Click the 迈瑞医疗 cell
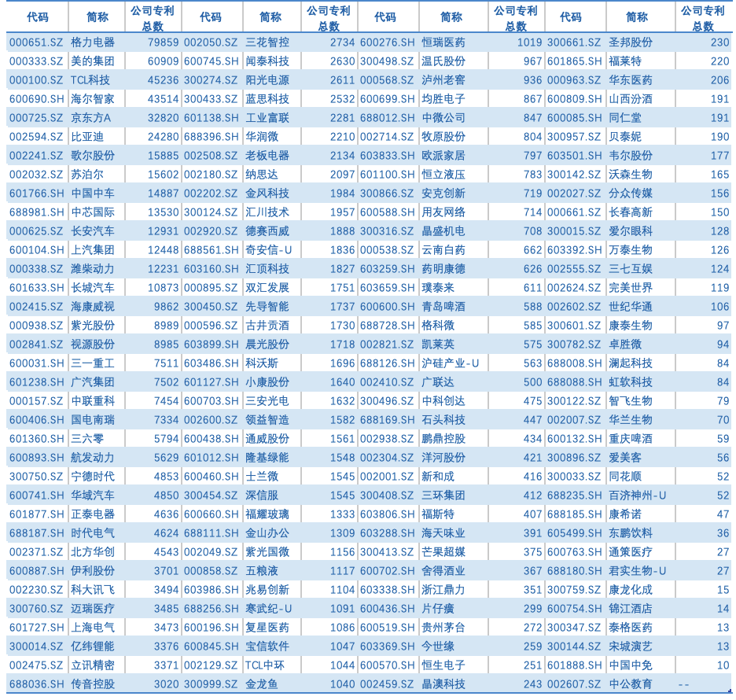The image size is (736, 700). click(x=93, y=609)
